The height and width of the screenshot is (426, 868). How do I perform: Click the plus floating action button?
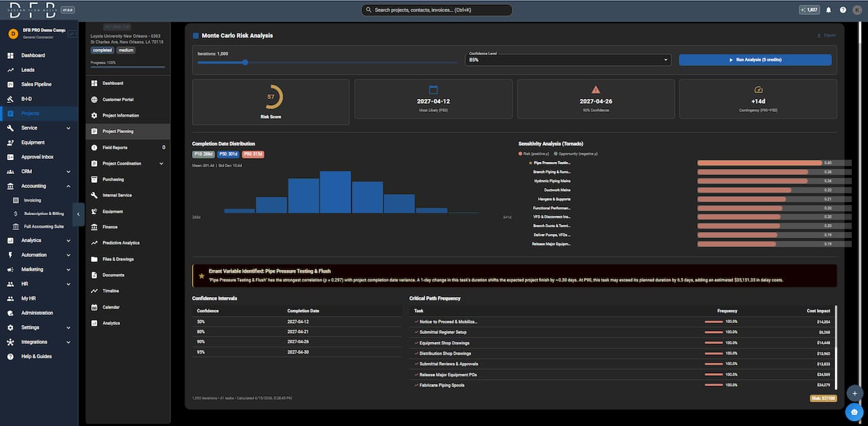tap(854, 393)
